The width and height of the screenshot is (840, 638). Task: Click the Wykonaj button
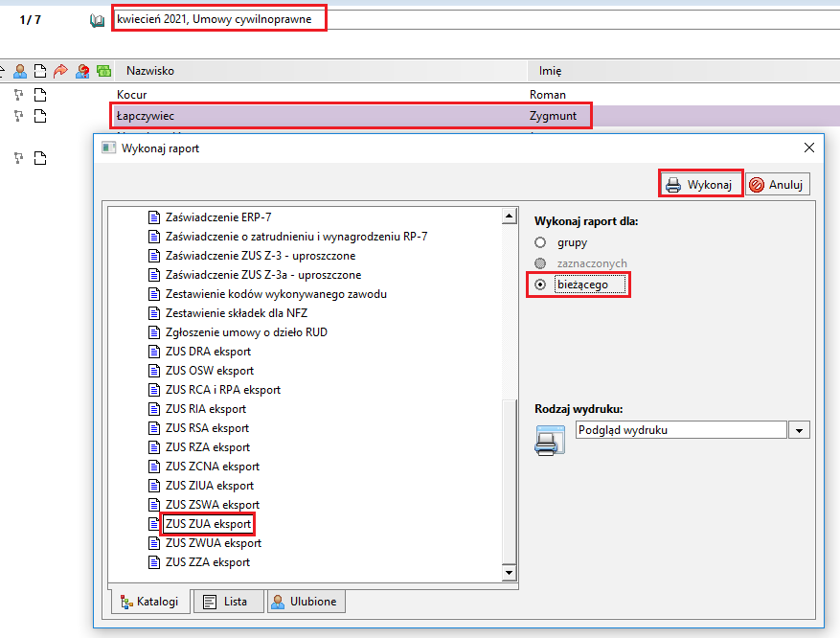[701, 184]
